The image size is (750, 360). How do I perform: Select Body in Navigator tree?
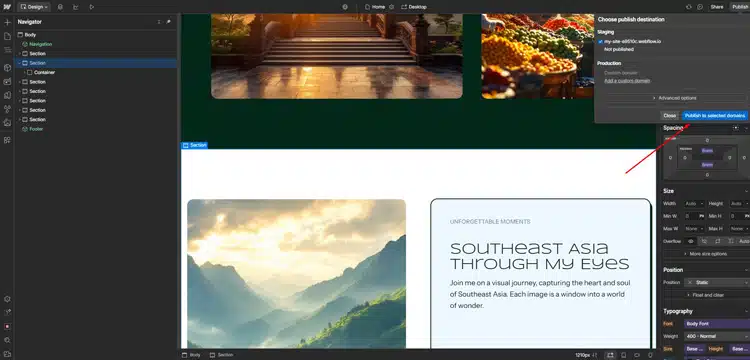coord(30,35)
